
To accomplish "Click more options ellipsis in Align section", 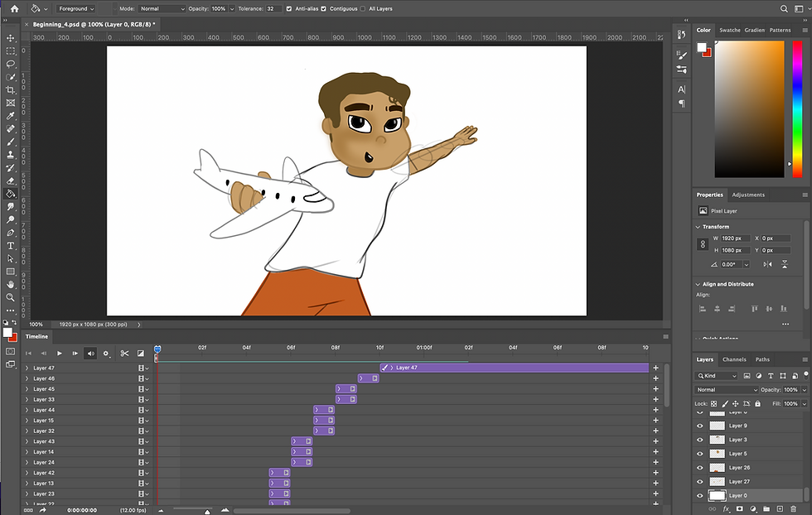I will [x=785, y=325].
